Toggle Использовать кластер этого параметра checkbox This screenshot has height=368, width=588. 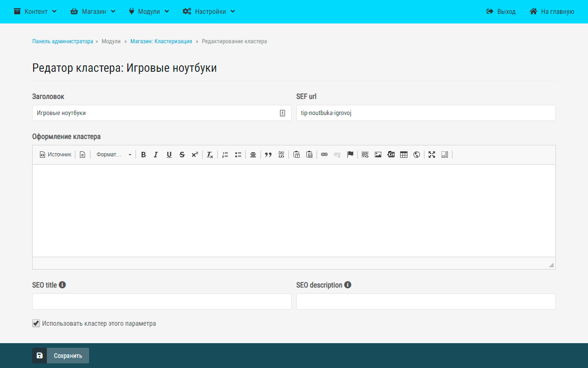click(36, 323)
